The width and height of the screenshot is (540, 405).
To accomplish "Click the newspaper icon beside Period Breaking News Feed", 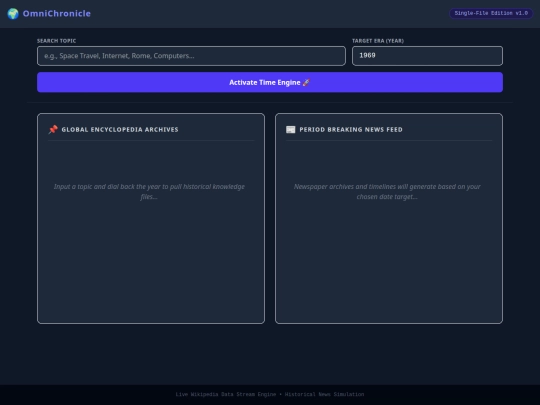I will (x=291, y=129).
